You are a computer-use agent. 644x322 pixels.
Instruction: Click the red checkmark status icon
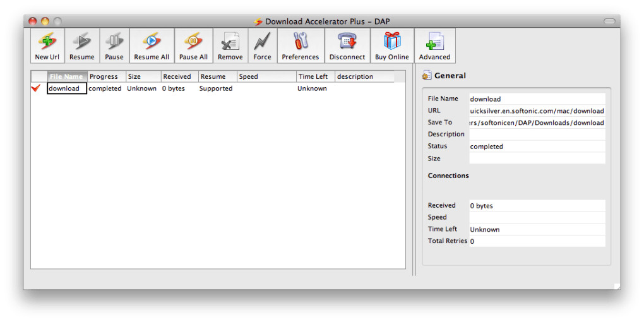[x=36, y=88]
